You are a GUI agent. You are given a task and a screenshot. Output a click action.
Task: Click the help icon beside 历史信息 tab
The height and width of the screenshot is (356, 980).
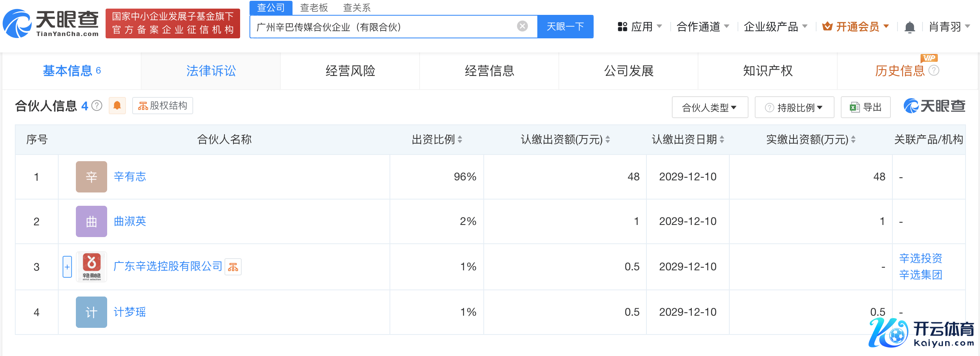tap(934, 70)
